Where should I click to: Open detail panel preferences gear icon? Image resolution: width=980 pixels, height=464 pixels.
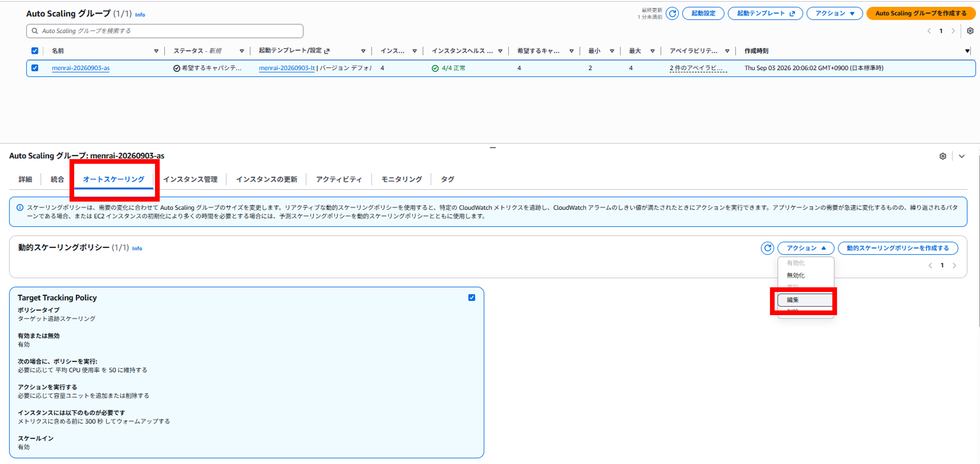[x=943, y=156]
